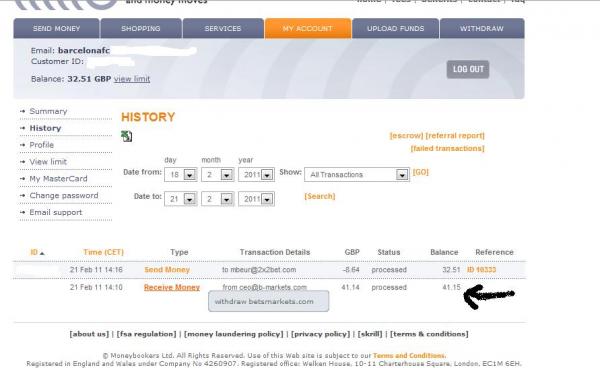Open the Send Money tab
Screen dimensions: 600x368
tap(56, 29)
